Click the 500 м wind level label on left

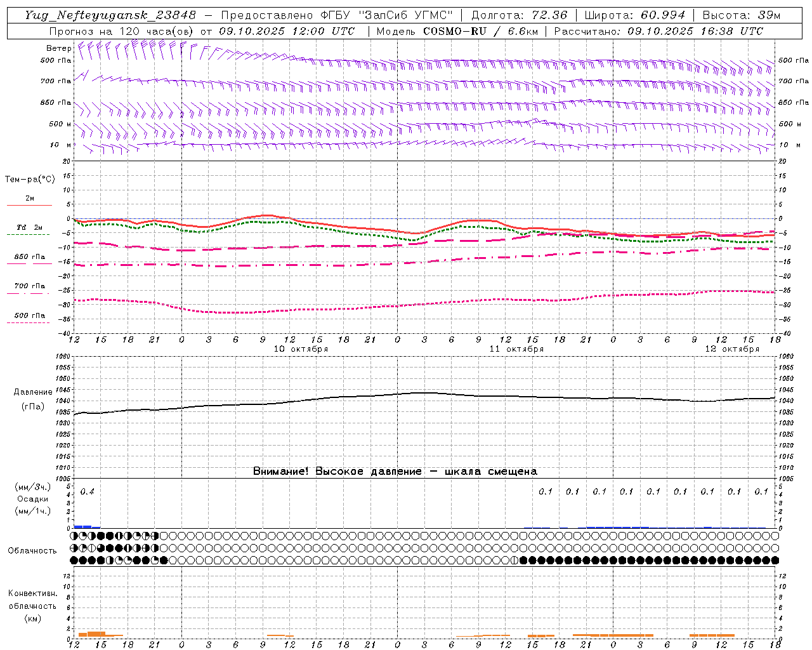coord(60,124)
